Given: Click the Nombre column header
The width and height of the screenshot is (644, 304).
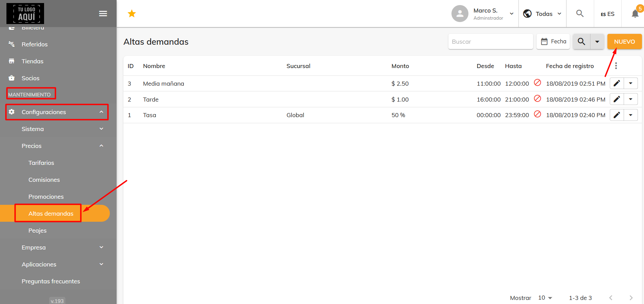Looking at the screenshot, I should pos(154,66).
